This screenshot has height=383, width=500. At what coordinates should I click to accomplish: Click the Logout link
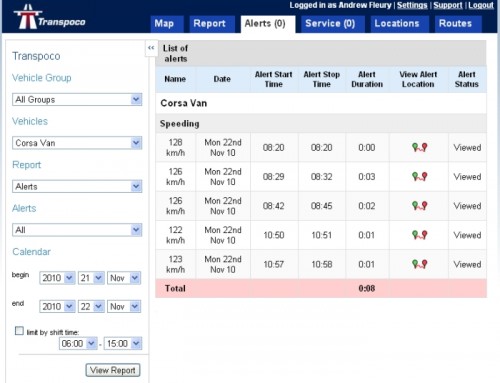pyautogui.click(x=481, y=5)
